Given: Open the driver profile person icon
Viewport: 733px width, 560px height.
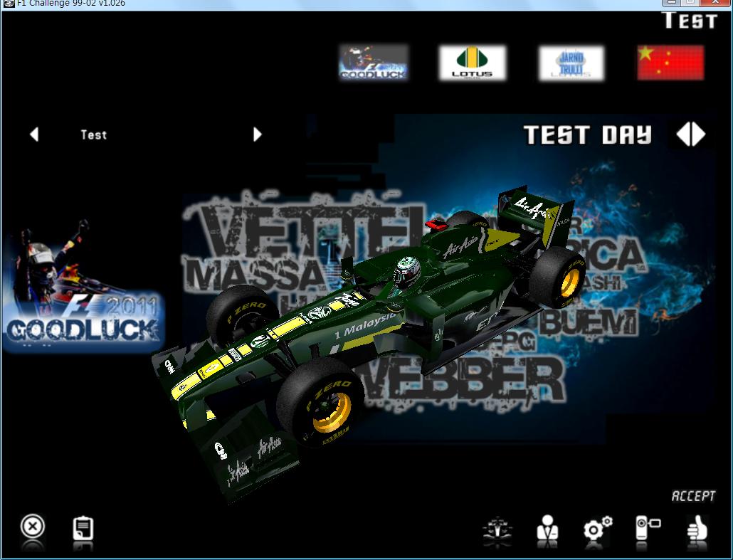Looking at the screenshot, I should (547, 528).
